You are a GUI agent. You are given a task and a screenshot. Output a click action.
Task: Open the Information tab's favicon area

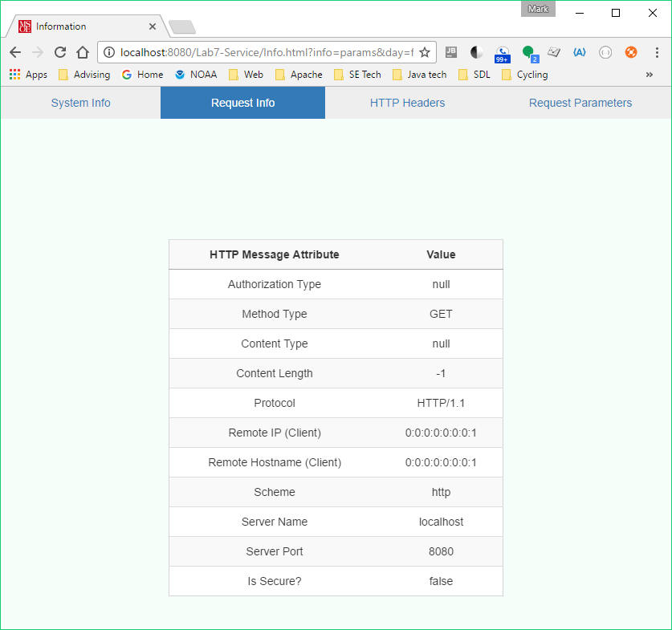click(x=22, y=26)
